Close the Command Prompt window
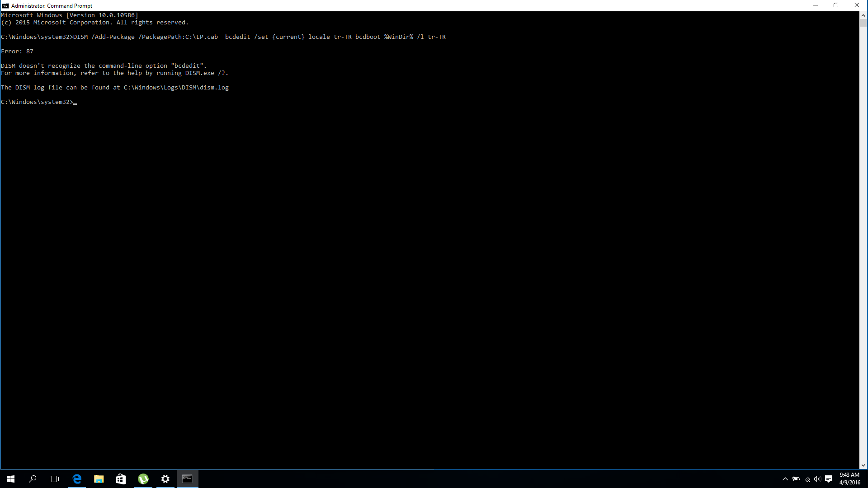The height and width of the screenshot is (488, 868). coord(857,5)
